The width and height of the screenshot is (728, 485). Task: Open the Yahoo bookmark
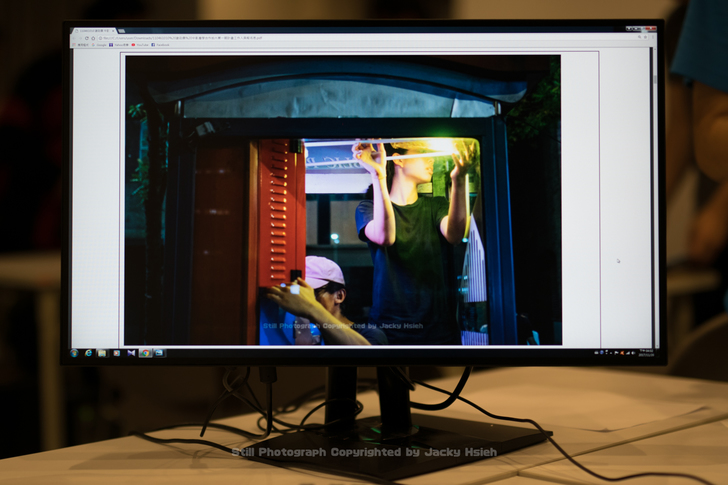[121, 45]
